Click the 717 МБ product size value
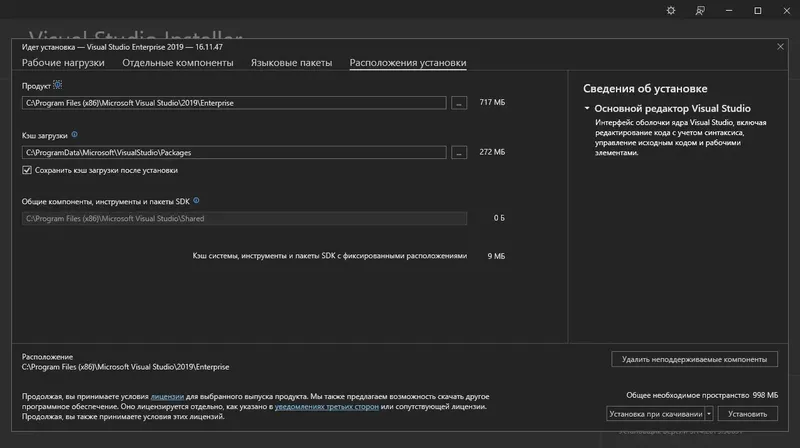Viewport: 800px width, 448px height. [492, 103]
